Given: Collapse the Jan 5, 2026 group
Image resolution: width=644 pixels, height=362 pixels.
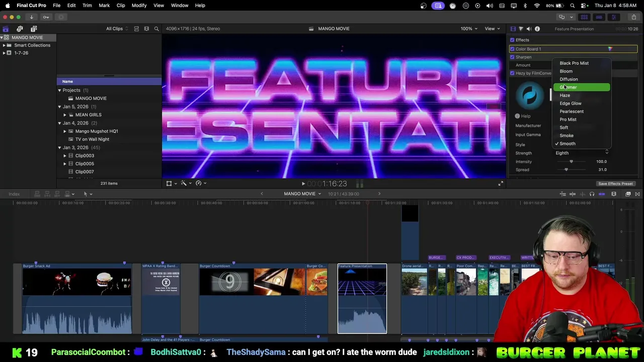Looking at the screenshot, I should 59,107.
